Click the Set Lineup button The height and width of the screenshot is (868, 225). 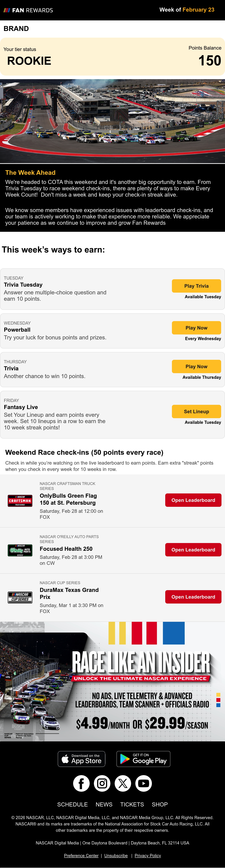(196, 411)
